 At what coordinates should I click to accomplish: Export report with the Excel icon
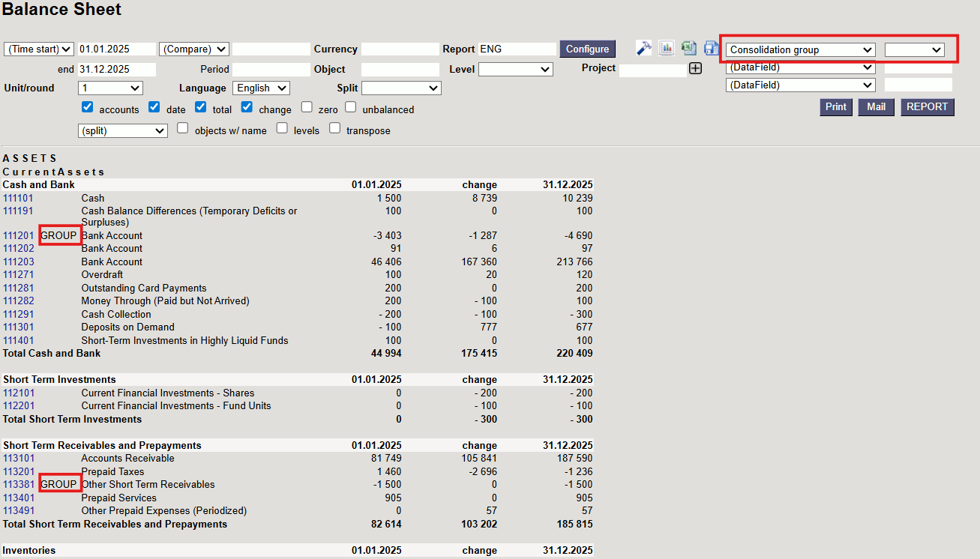689,48
